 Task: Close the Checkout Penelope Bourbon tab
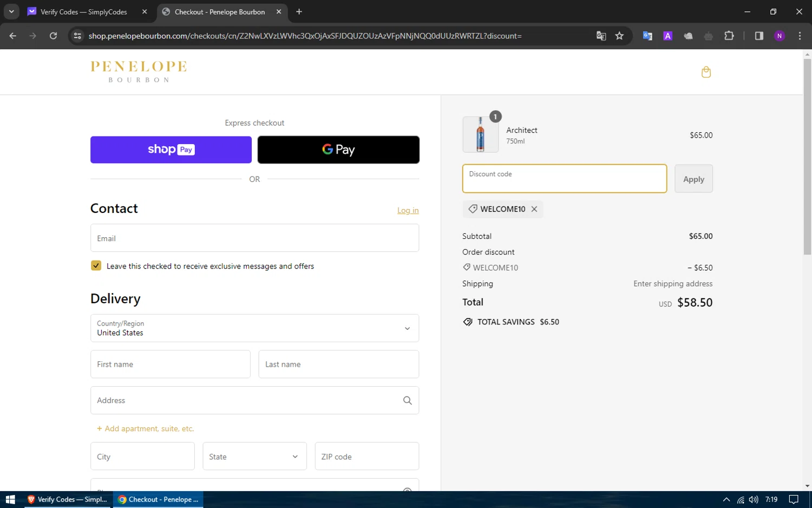coord(279,11)
